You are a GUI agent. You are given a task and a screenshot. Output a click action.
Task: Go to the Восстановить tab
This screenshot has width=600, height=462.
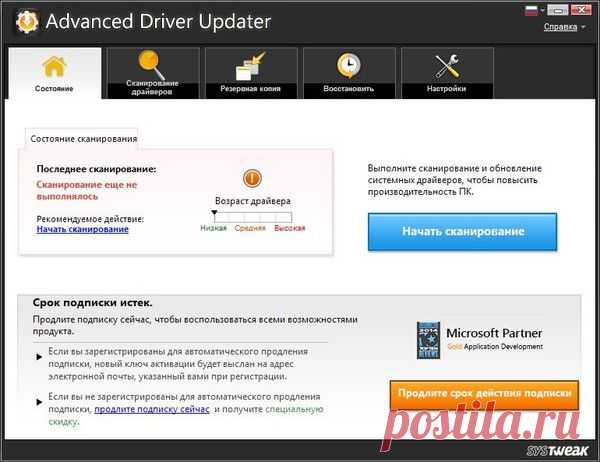349,73
